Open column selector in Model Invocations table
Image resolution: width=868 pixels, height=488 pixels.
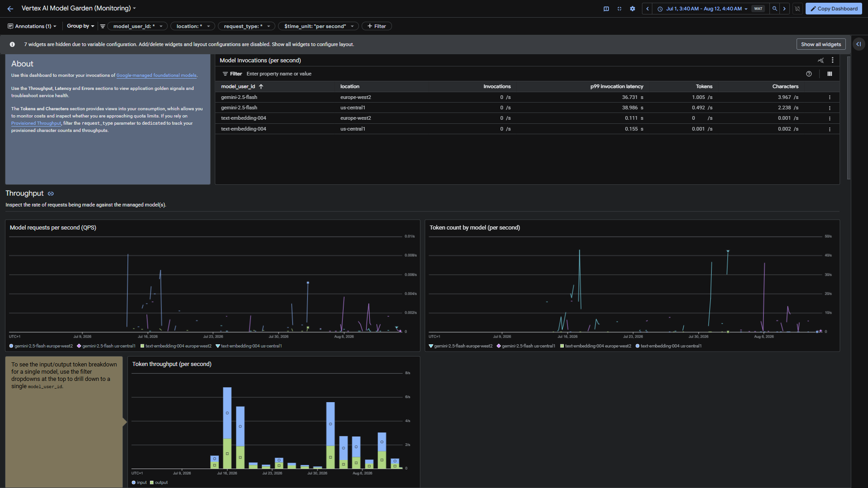point(830,74)
